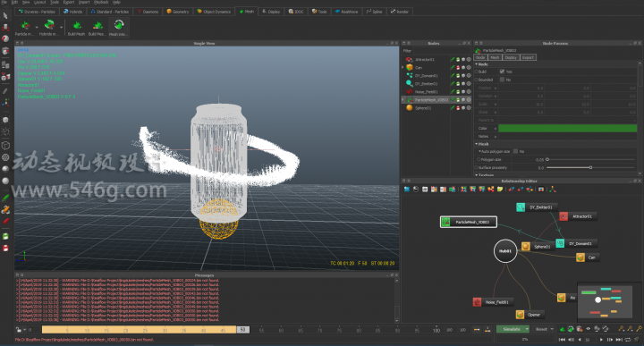Click the Particle mesh shelf icon
The image size is (644, 346).
pyautogui.click(x=25, y=26)
